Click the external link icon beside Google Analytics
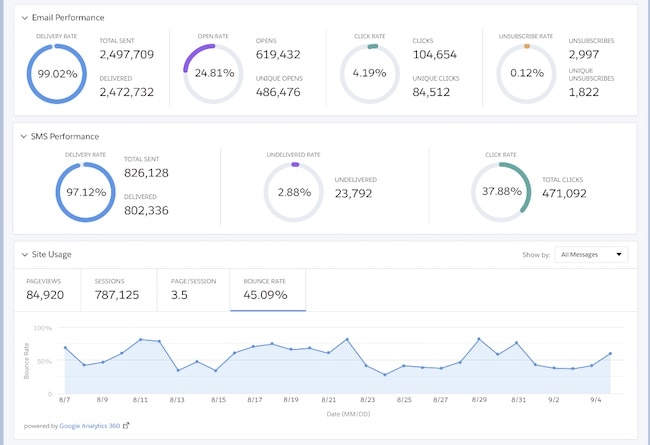This screenshot has width=650, height=445. click(x=126, y=425)
